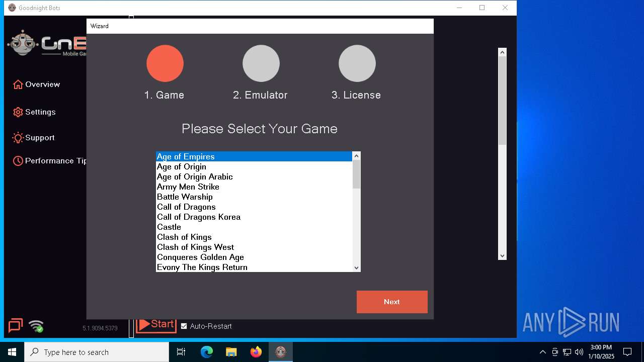Screen dimensions: 644x362
Task: Open the notification center icon
Action: 627,352
